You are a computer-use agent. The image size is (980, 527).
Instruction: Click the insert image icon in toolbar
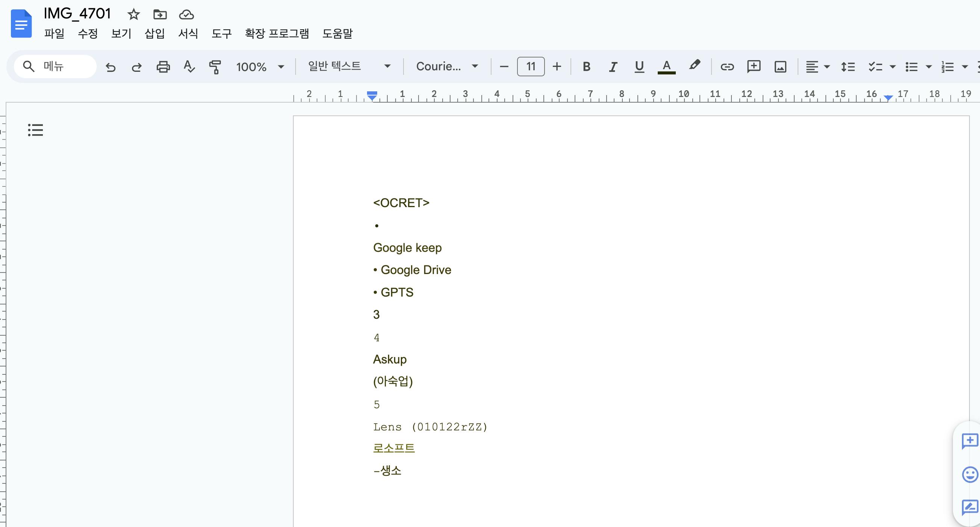click(780, 67)
